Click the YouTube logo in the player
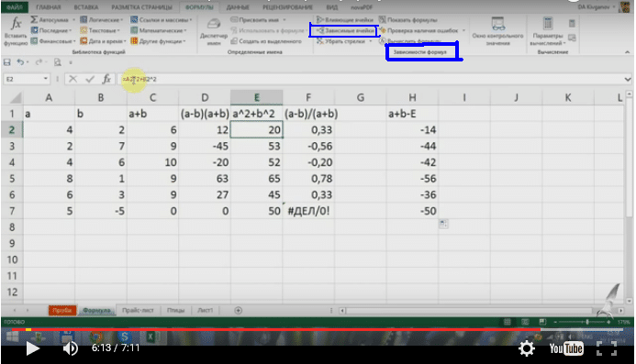Image resolution: width=636 pixels, height=364 pixels. click(566, 348)
